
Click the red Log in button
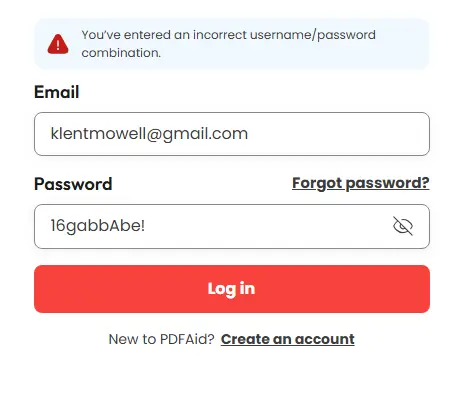[x=232, y=289]
